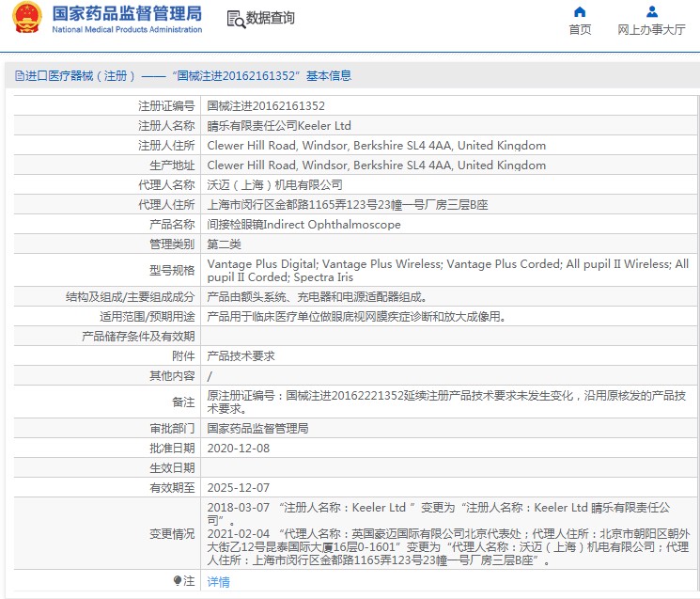Open 网上办事大厅 user icon
Screen dimensions: 700x599
pos(652,11)
